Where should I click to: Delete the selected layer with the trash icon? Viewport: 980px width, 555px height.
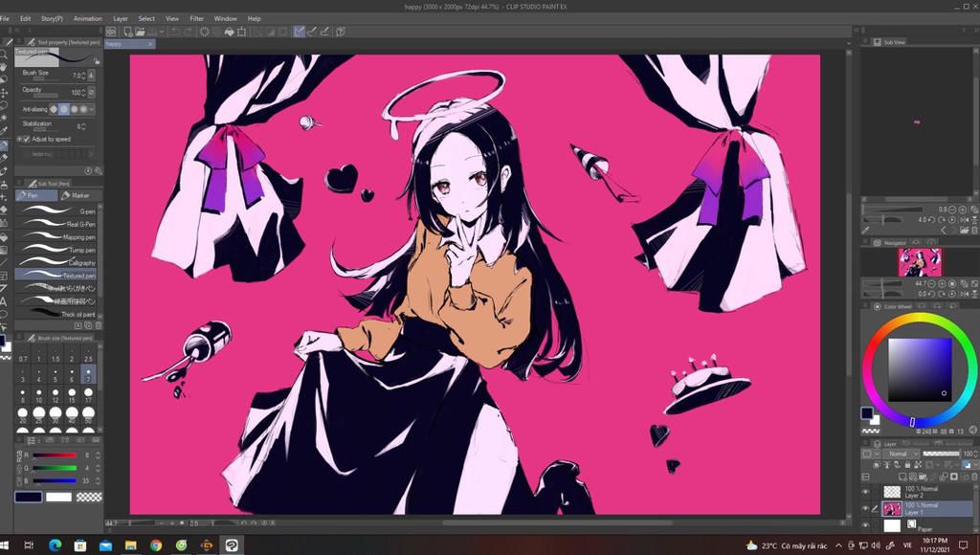click(974, 476)
